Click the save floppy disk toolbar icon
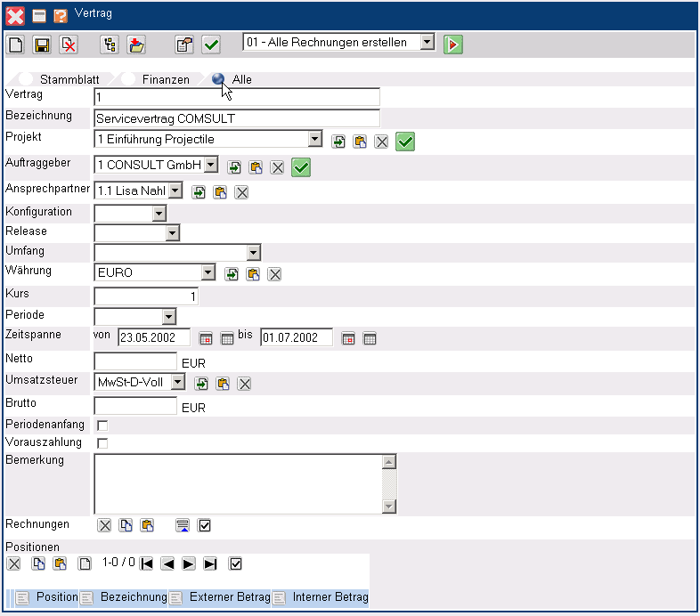Viewport: 700px width, 616px height. pos(41,45)
